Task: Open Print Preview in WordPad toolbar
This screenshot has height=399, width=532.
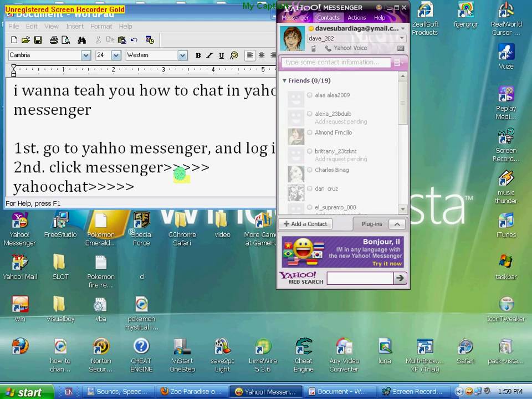Action: click(66, 40)
